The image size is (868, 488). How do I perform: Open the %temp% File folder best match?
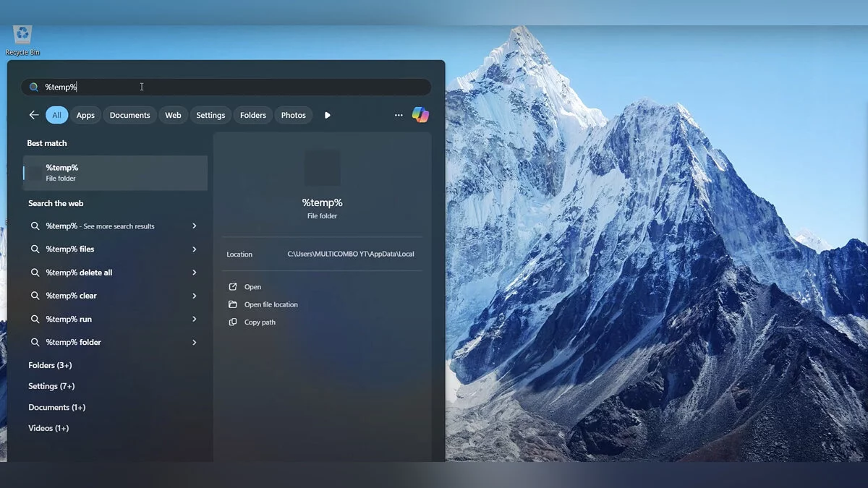pyautogui.click(x=116, y=173)
